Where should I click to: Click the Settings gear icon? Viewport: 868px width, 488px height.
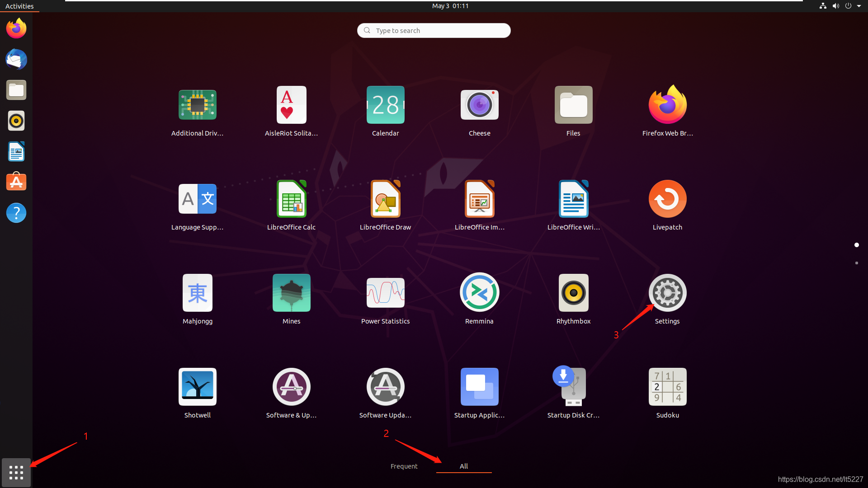pyautogui.click(x=667, y=292)
